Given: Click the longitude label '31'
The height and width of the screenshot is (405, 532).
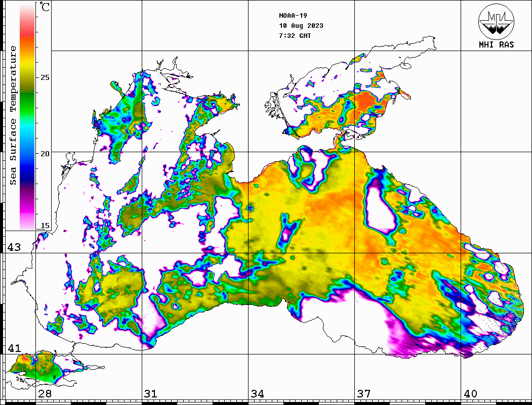Looking at the screenshot, I should [x=151, y=393].
